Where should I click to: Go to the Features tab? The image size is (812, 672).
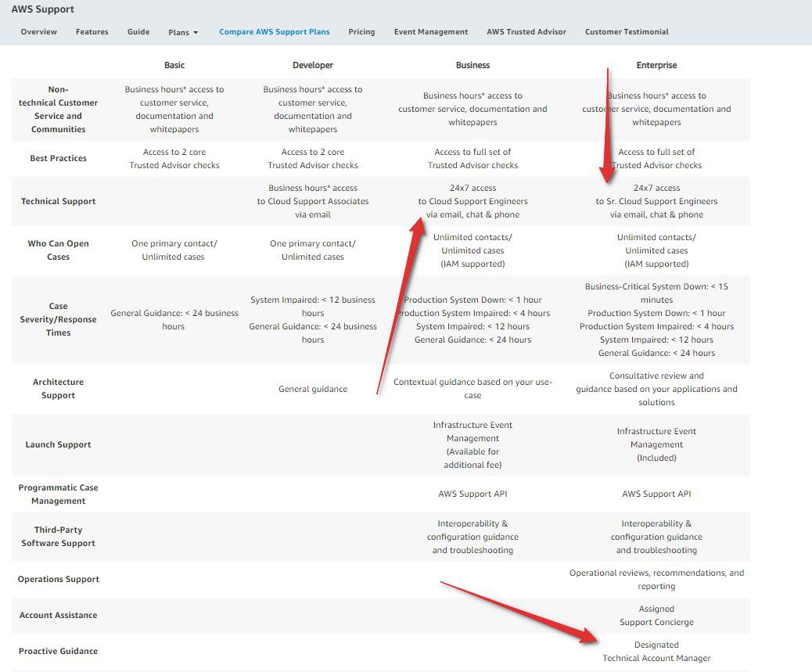point(92,31)
